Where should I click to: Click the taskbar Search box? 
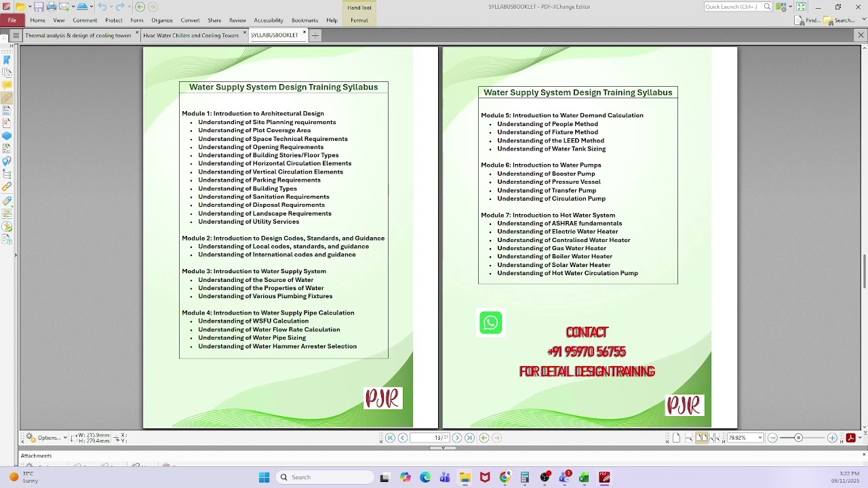click(325, 477)
